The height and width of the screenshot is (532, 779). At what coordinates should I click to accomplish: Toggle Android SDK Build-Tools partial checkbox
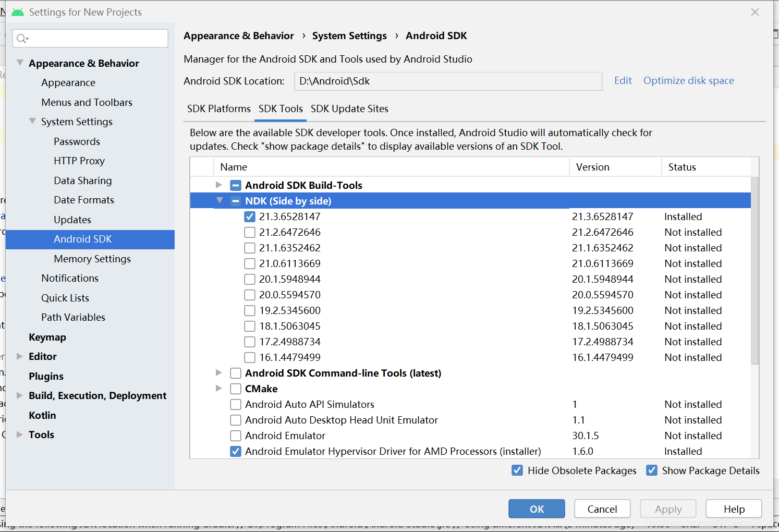(236, 185)
